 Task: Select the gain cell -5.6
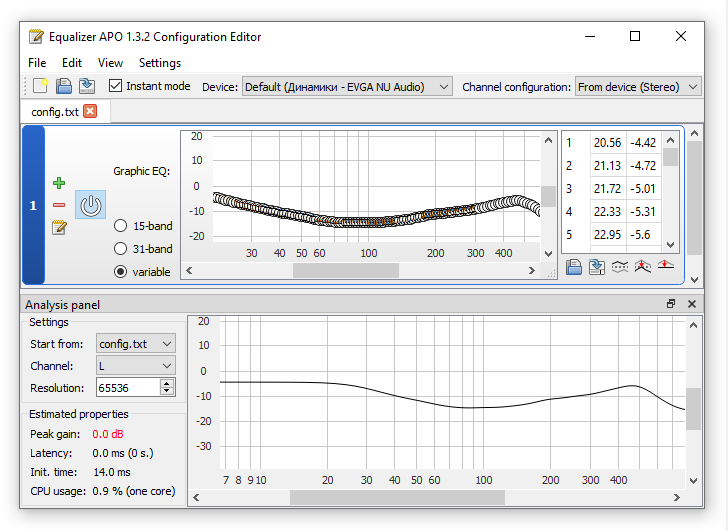pyautogui.click(x=644, y=234)
